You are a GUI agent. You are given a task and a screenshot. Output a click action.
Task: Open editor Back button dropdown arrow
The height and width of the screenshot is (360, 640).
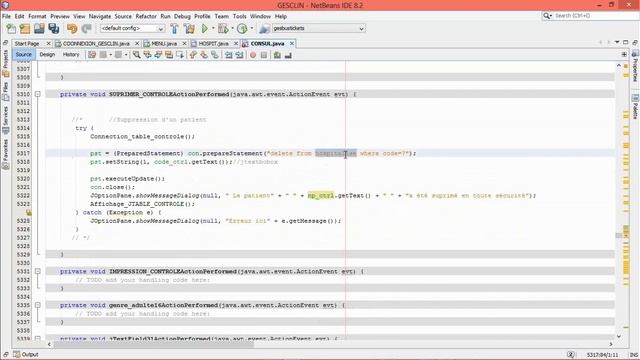click(111, 55)
